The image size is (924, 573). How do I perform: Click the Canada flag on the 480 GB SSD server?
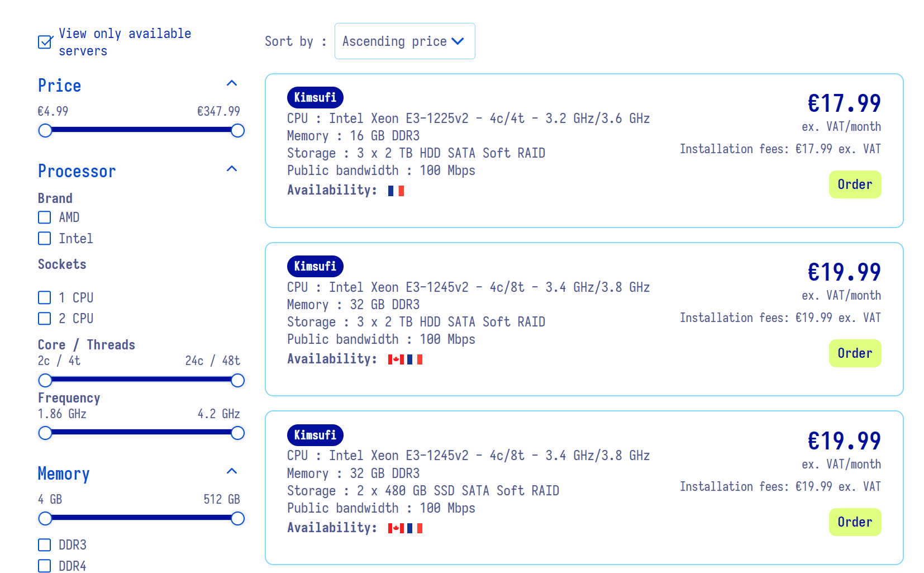click(x=396, y=528)
